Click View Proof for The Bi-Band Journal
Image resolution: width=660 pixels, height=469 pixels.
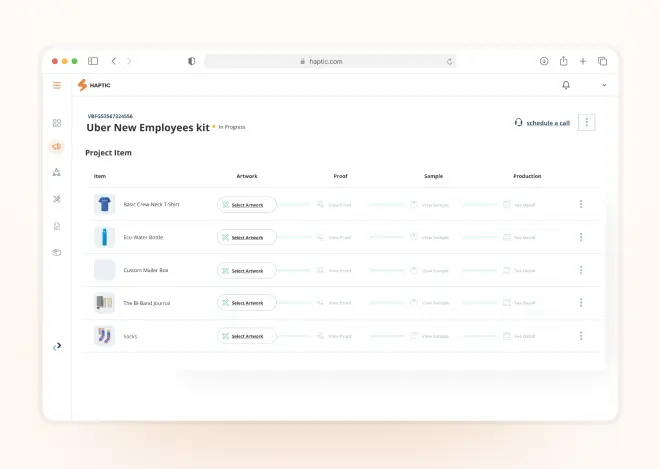click(335, 303)
